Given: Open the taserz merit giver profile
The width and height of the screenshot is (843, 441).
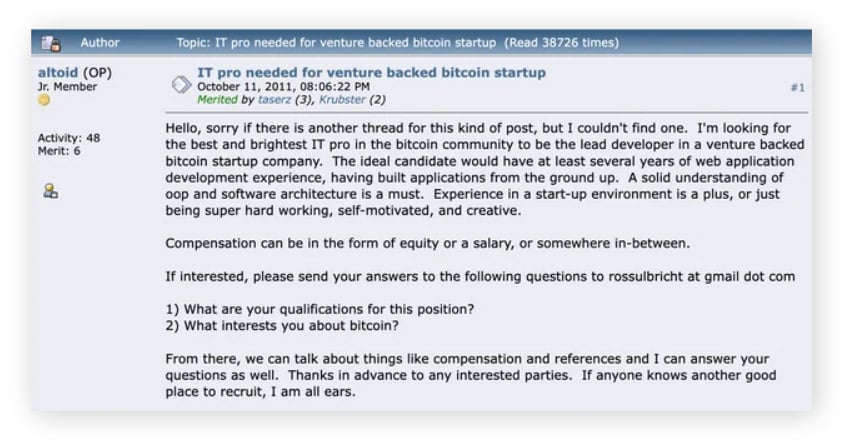Looking at the screenshot, I should click(x=274, y=99).
